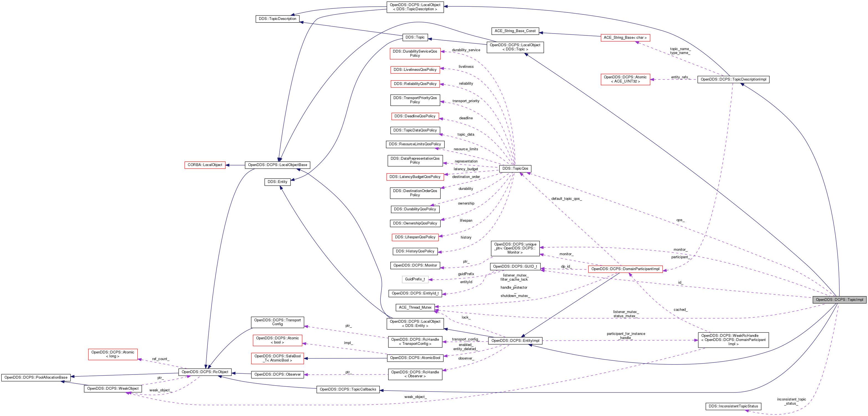Viewport: 868px width, 416px height.
Task: Click the OpenDDS::DCPS::LocalObjectBase node
Action: [277, 165]
